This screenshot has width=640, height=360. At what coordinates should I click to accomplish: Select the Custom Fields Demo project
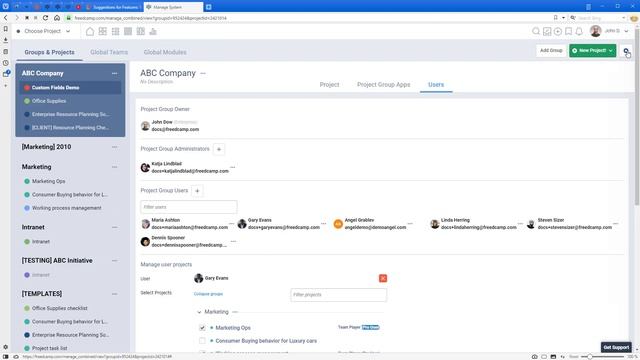[70, 88]
